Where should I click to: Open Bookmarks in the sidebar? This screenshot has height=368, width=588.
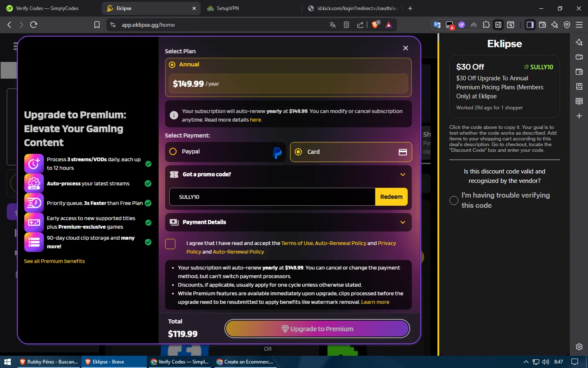tap(579, 86)
